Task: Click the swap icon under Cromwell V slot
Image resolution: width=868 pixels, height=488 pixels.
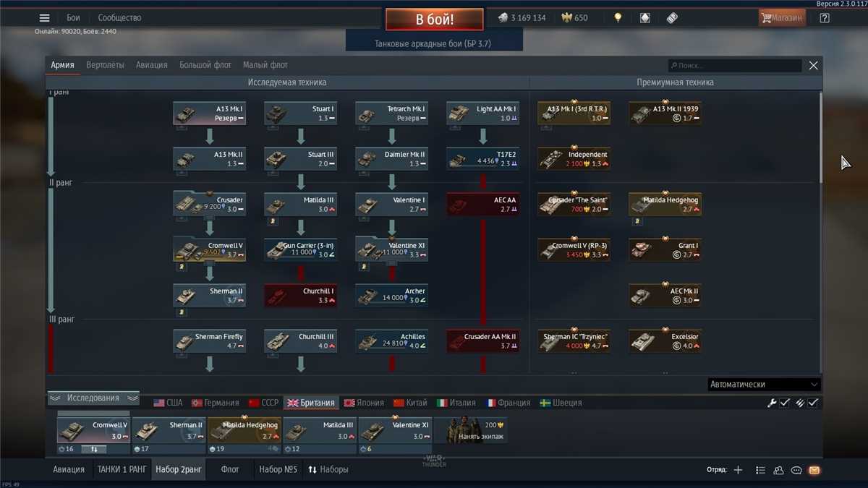Action: click(94, 449)
